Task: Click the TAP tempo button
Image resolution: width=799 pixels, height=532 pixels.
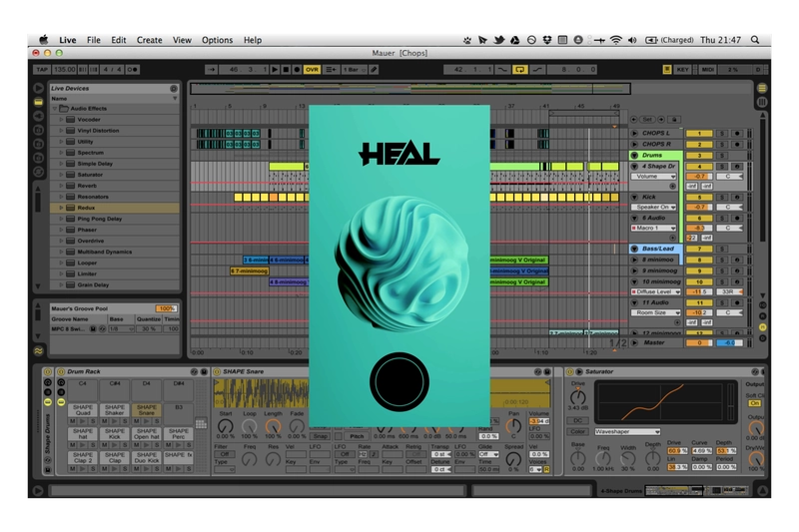Action: [42, 69]
